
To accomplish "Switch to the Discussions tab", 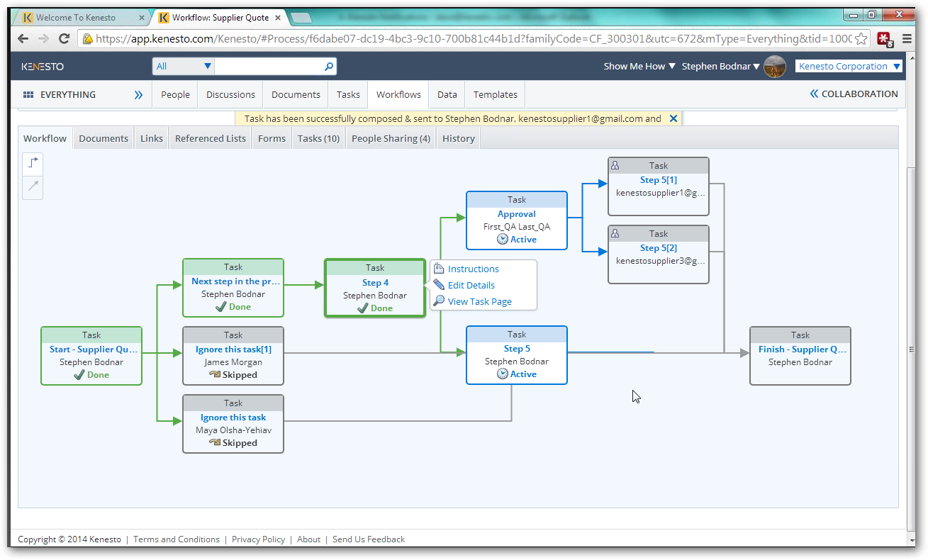I will click(230, 94).
